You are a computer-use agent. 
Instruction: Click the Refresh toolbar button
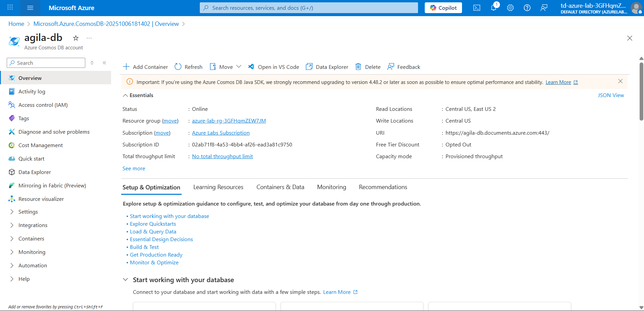pyautogui.click(x=188, y=67)
